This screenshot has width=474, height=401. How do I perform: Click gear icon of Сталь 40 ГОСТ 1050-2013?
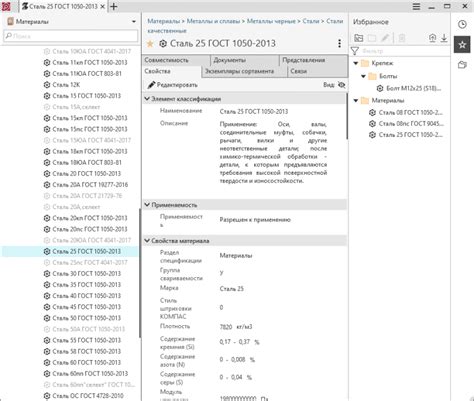pos(47,296)
